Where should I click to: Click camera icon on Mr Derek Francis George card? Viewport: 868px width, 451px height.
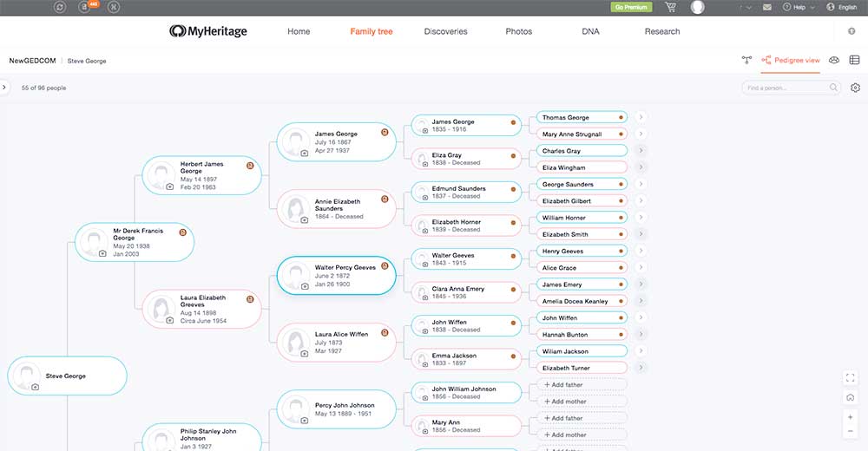point(102,253)
